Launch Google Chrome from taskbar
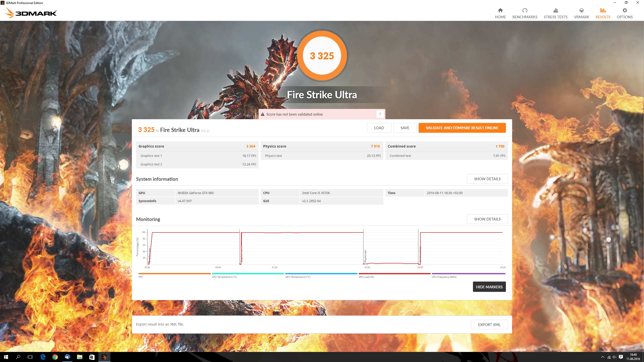Screen dimensions: 644x362 pyautogui.click(x=55, y=357)
